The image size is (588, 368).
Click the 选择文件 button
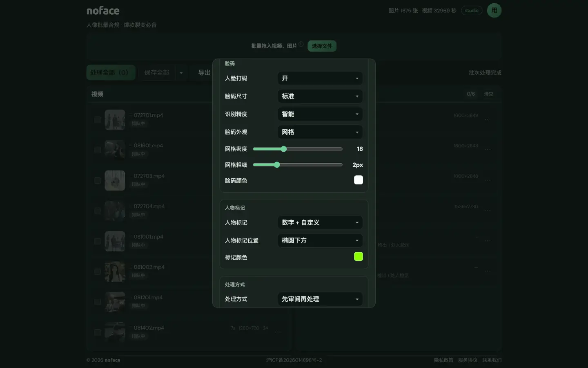(x=322, y=46)
